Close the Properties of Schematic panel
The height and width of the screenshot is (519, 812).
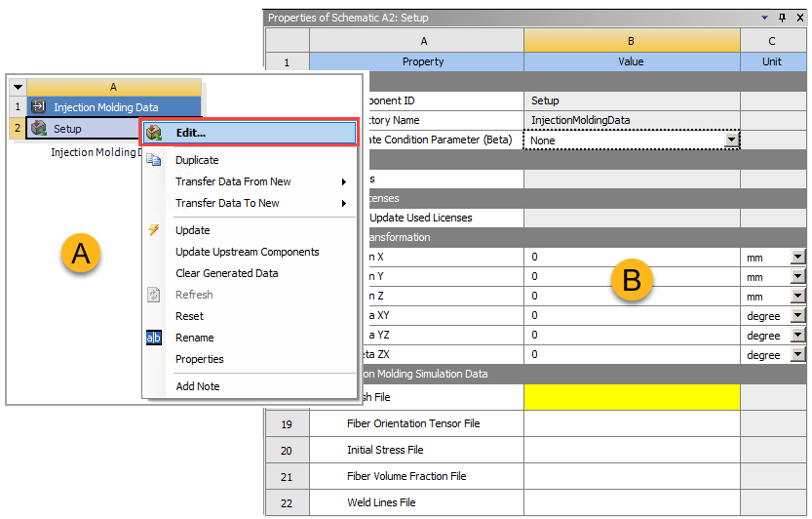click(x=800, y=18)
